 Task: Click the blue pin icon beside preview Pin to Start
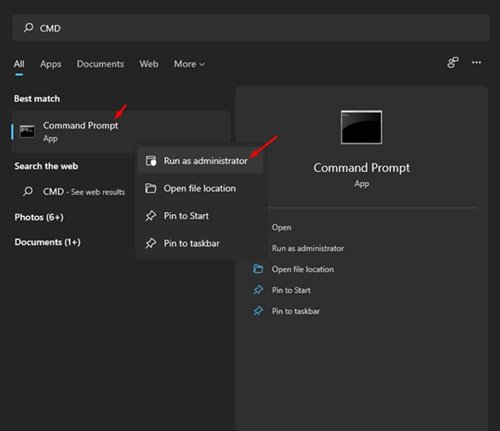coord(258,290)
